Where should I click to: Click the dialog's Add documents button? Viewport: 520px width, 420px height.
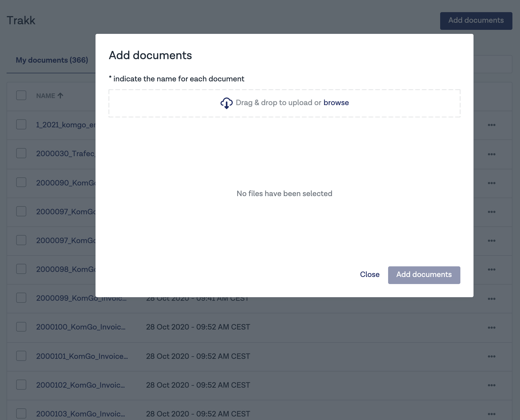click(x=424, y=275)
